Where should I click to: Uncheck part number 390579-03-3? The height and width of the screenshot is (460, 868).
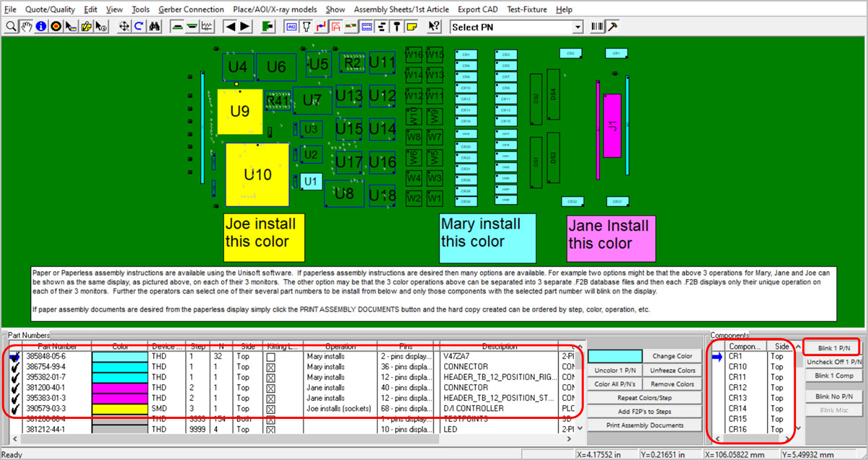point(14,408)
